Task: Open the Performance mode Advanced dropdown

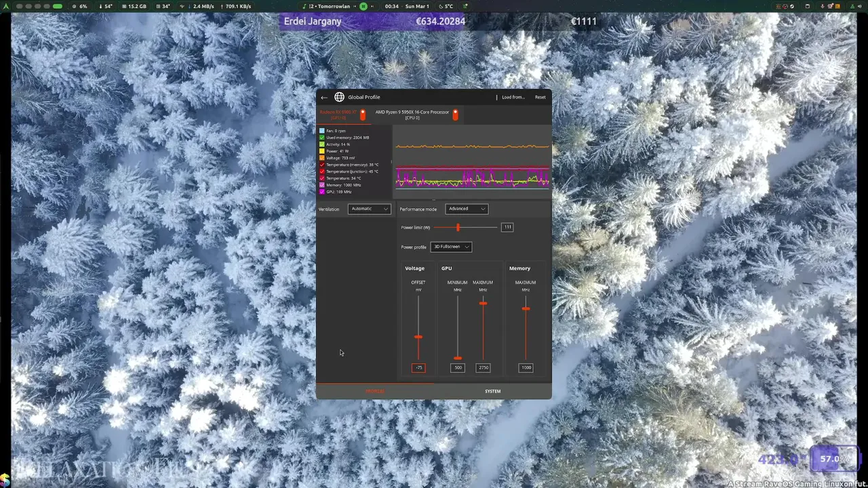Action: point(467,209)
